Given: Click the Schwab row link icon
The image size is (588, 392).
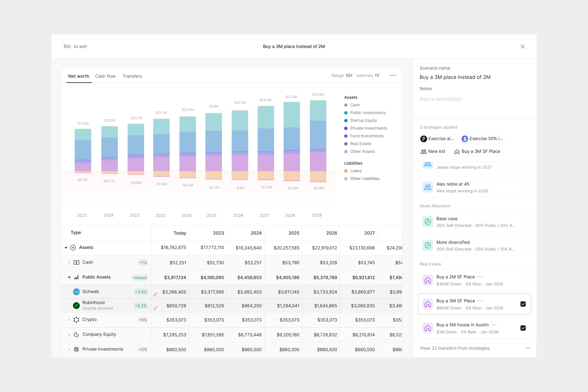Looking at the screenshot, I should (155, 294).
